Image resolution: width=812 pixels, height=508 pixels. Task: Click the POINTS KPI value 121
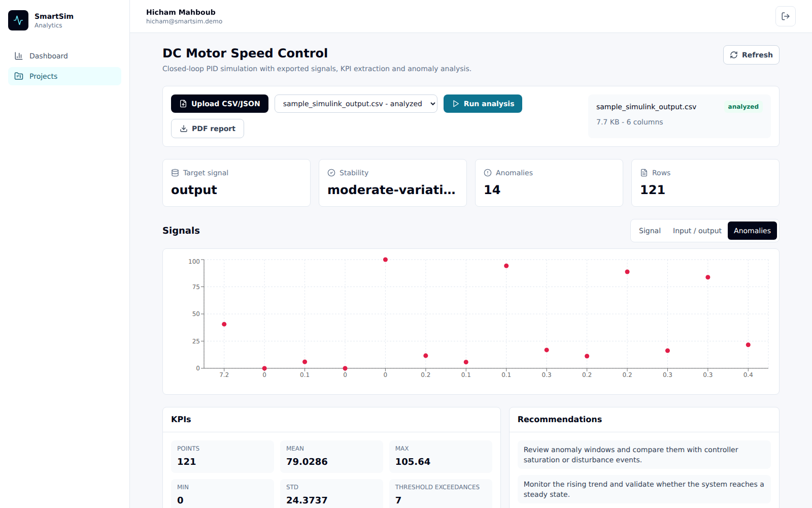click(186, 462)
